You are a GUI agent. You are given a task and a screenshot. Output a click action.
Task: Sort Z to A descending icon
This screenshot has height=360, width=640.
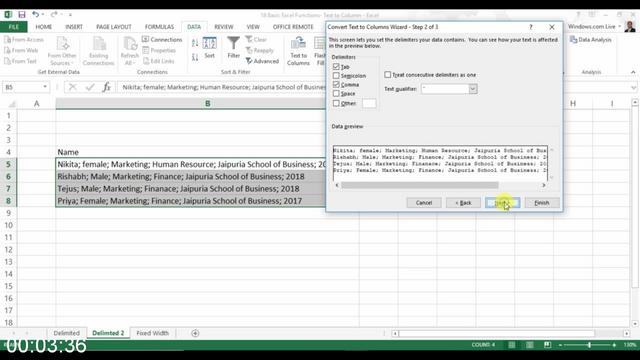[x=195, y=57]
